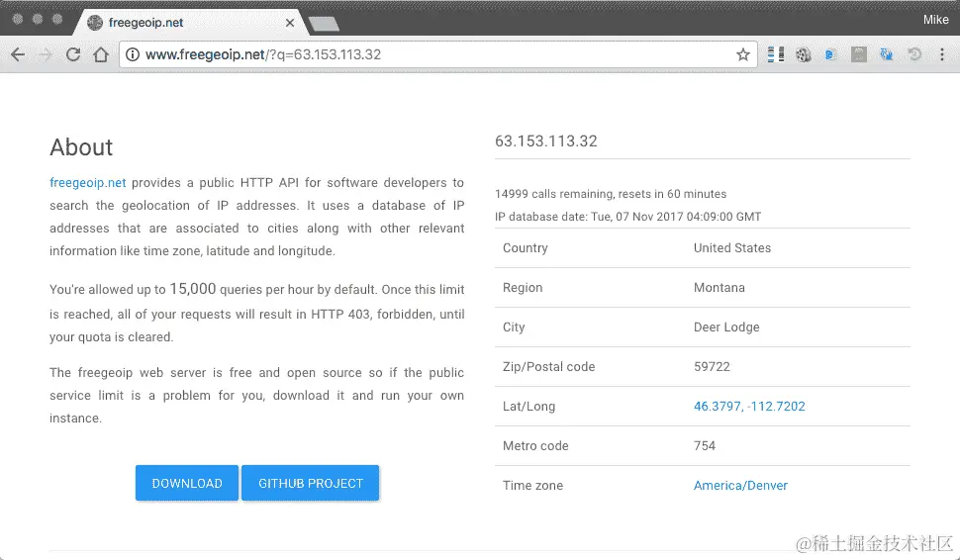960x560 pixels.
Task: Open the browser home page
Action: (x=101, y=54)
